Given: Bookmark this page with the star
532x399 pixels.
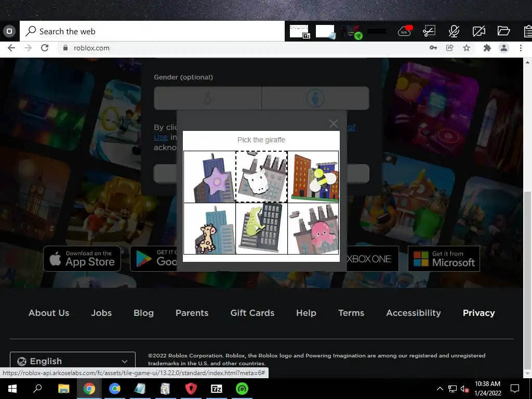Looking at the screenshot, I should click(467, 48).
